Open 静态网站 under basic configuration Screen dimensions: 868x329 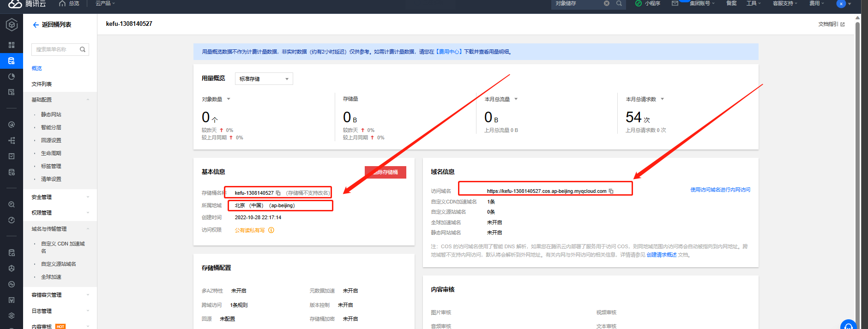coord(51,114)
